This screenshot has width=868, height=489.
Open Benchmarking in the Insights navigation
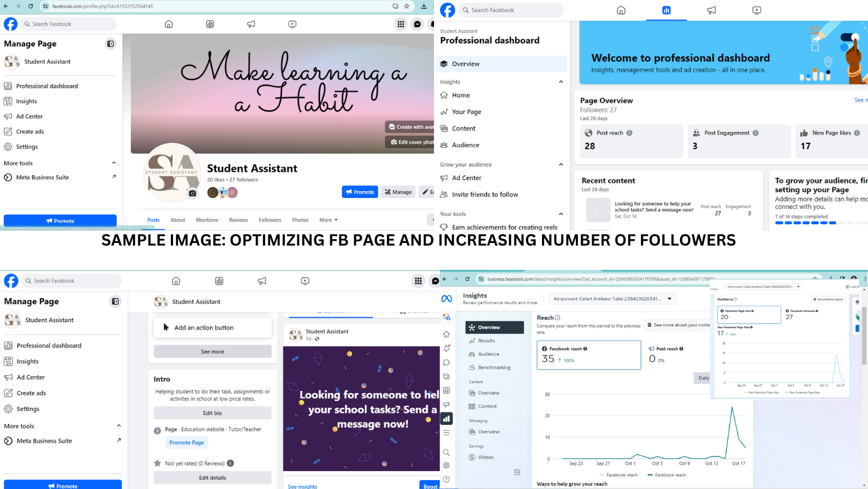494,367
